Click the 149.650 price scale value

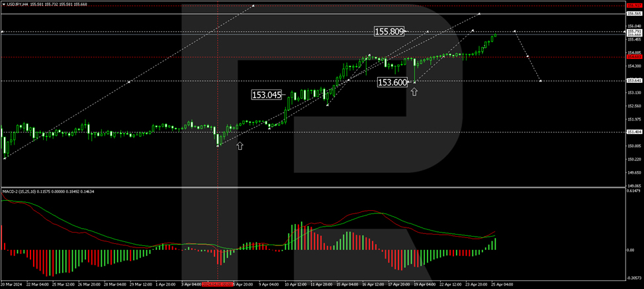pos(635,172)
